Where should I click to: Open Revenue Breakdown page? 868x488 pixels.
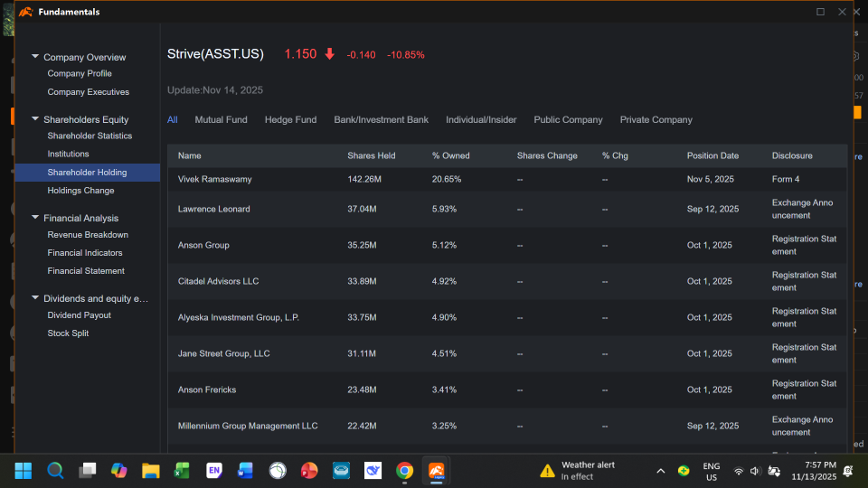[88, 235]
